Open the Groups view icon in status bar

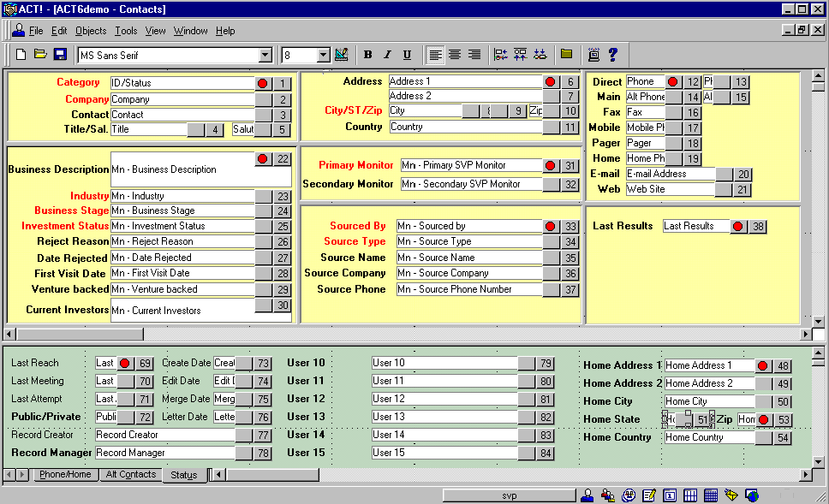(x=607, y=495)
